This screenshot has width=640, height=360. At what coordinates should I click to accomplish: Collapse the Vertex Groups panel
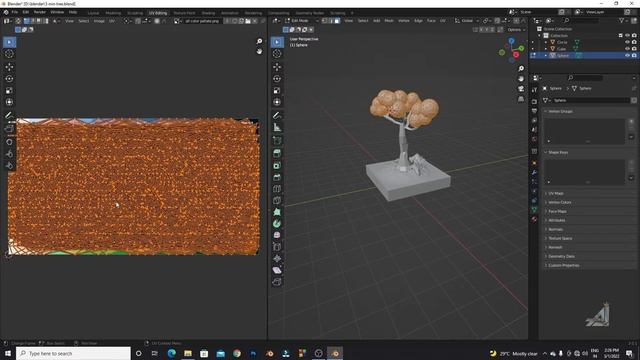click(x=546, y=111)
